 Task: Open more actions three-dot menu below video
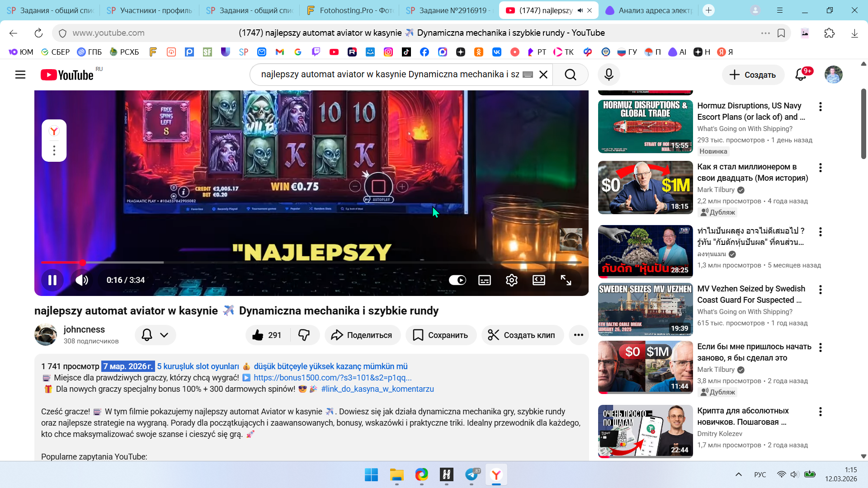pos(578,335)
